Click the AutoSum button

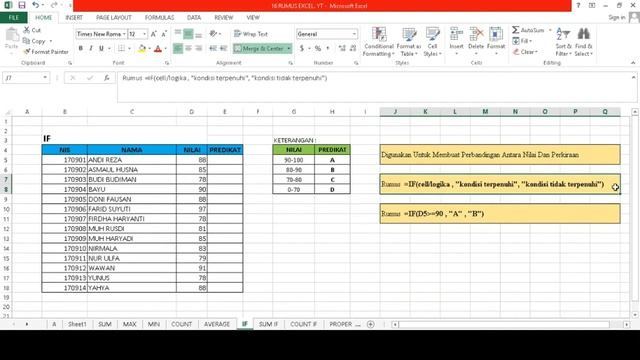pyautogui.click(x=529, y=30)
